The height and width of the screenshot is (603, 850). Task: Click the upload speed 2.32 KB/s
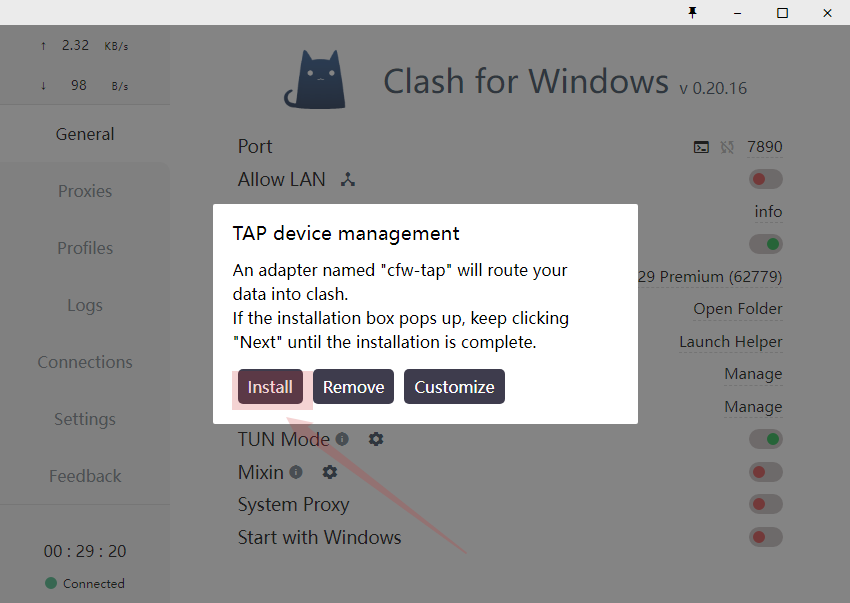85,46
